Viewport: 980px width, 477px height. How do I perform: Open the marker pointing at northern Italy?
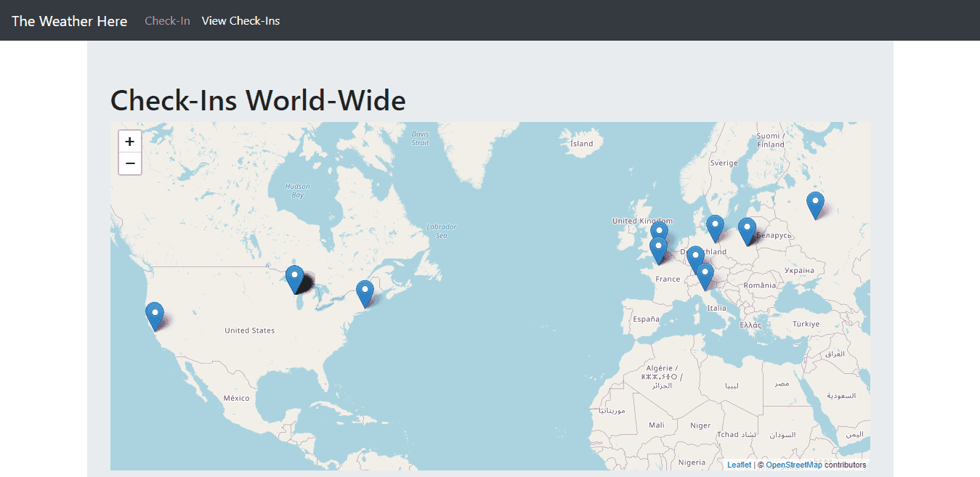[705, 275]
